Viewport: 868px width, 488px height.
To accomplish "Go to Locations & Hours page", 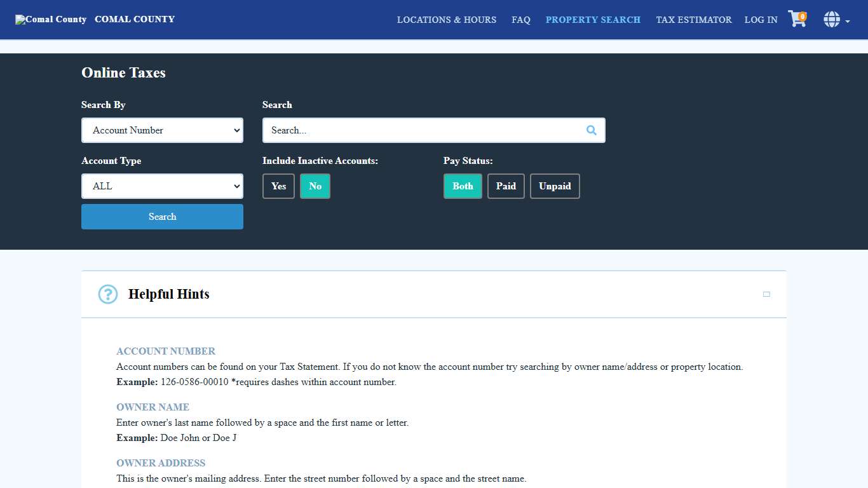I will (447, 20).
